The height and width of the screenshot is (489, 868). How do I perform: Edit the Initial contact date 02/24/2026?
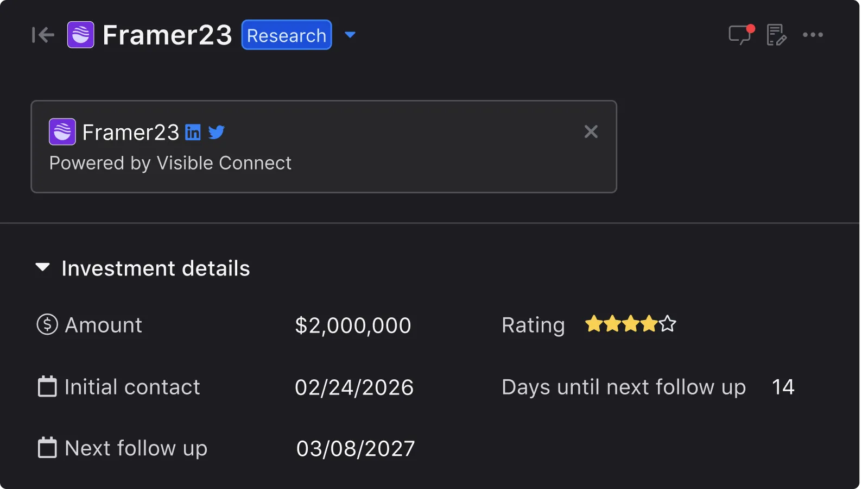pos(354,387)
